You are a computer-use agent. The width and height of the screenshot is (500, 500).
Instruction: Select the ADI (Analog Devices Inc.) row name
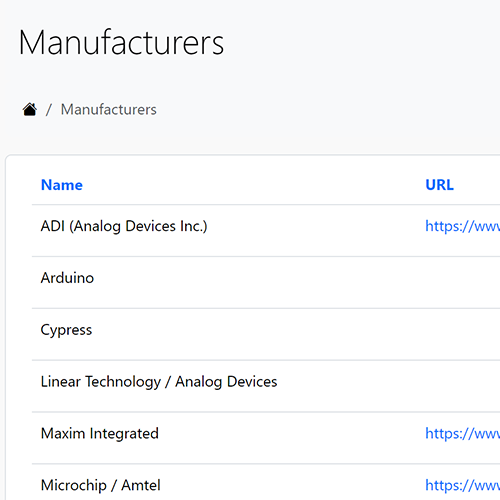click(124, 226)
